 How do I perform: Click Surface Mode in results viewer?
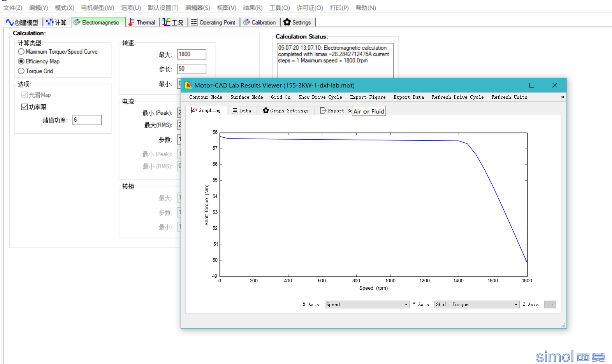tap(247, 97)
